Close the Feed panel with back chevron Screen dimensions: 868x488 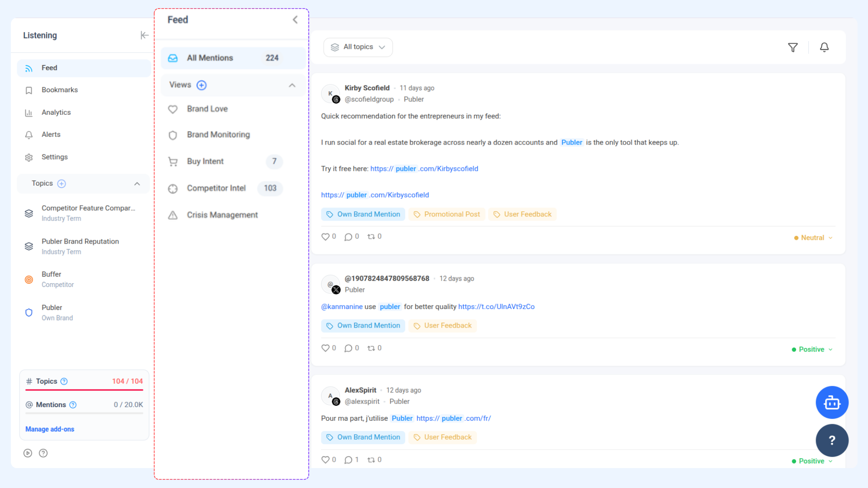tap(295, 19)
